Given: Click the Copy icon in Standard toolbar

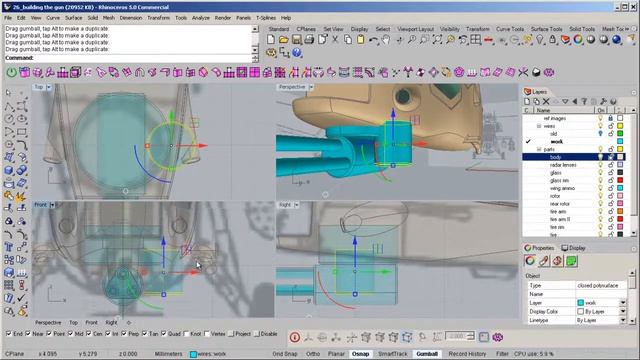Looking at the screenshot, I should point(348,40).
